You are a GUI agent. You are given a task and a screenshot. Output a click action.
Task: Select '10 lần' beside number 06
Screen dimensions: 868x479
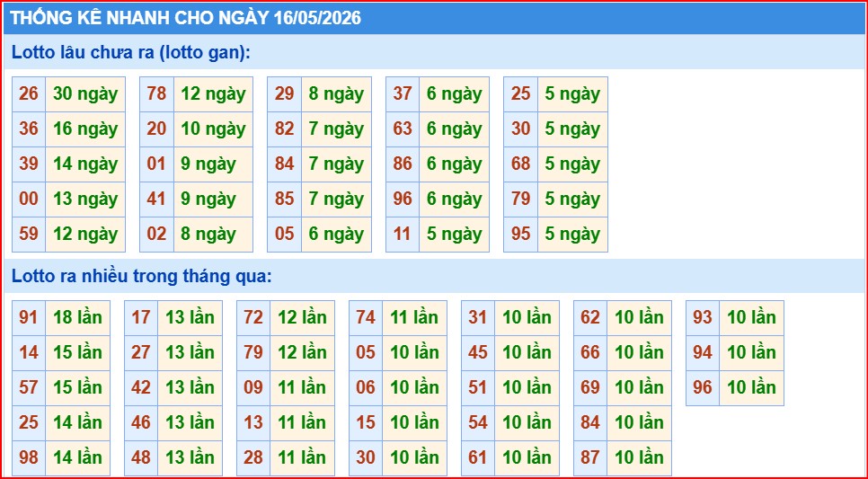(414, 387)
